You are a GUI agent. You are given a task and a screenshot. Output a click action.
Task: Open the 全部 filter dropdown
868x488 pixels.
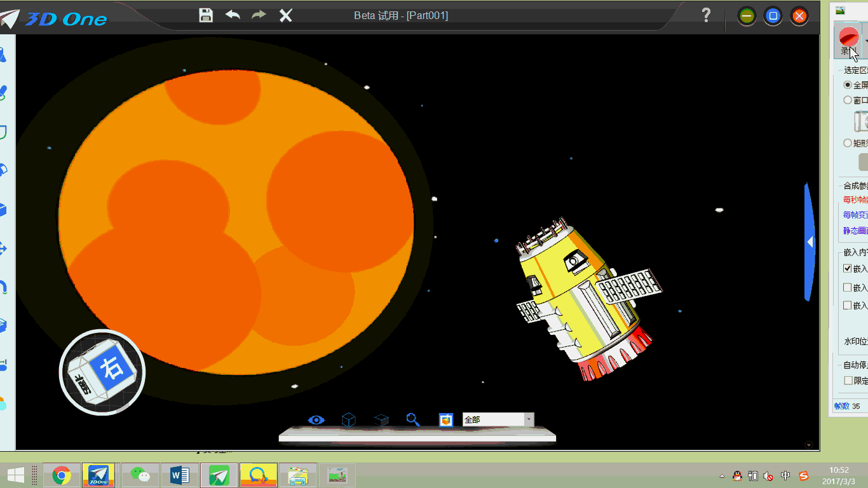[x=529, y=420]
